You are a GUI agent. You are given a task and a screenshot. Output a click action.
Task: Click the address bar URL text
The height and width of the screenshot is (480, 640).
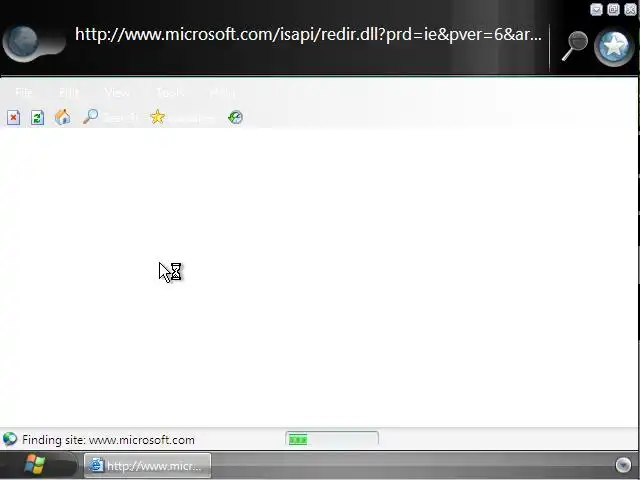coord(308,35)
